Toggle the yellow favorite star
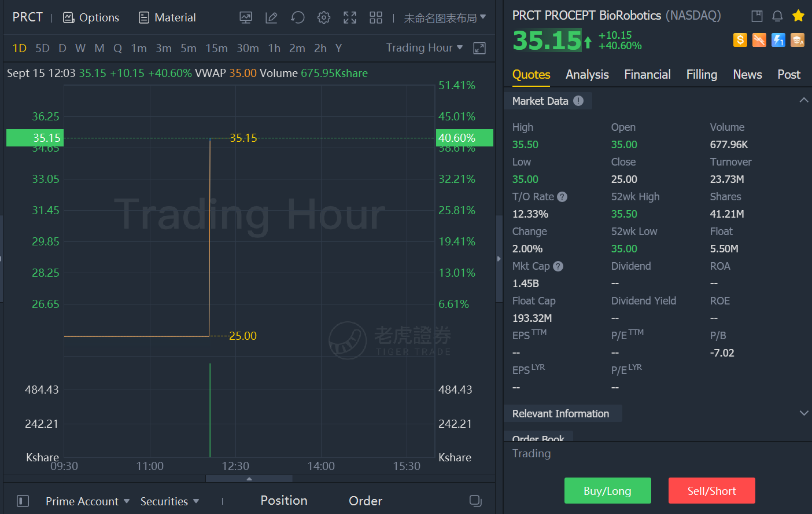Viewport: 812px width, 514px height. [x=799, y=16]
